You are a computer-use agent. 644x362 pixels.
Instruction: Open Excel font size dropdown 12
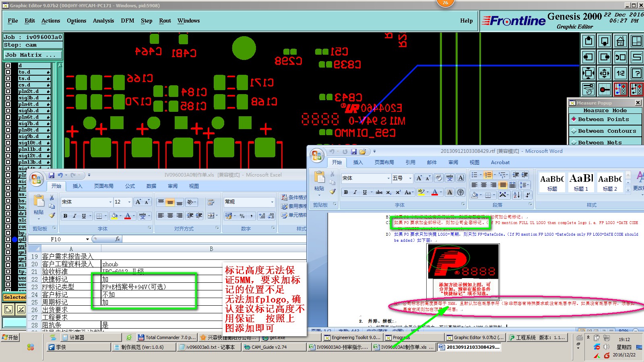[129, 202]
